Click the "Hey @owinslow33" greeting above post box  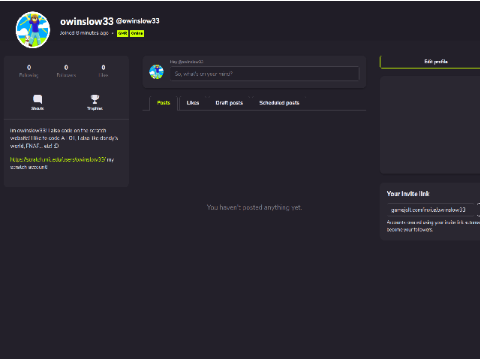tap(186, 62)
